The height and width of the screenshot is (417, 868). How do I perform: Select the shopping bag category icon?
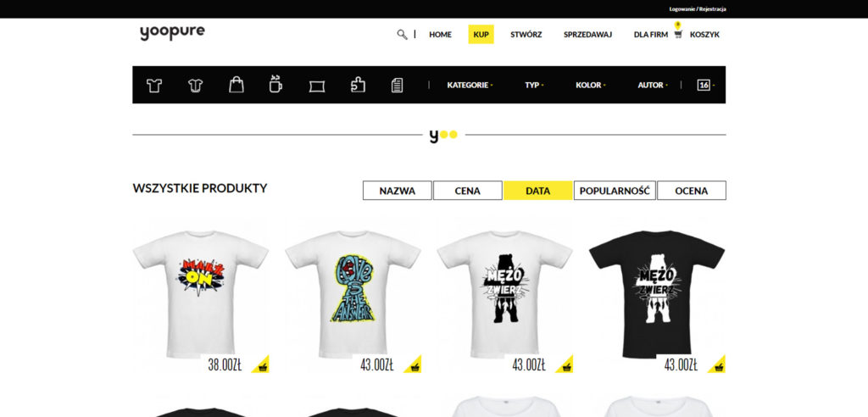(x=236, y=85)
